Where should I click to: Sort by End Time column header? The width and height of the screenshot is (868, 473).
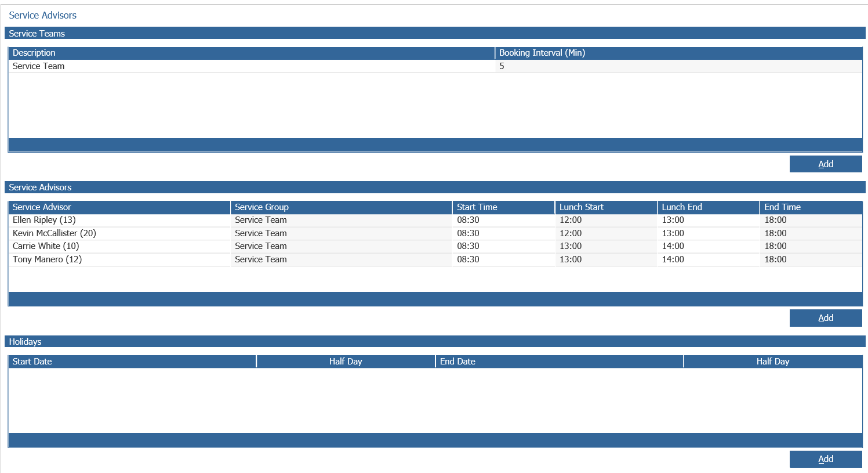[x=811, y=207]
